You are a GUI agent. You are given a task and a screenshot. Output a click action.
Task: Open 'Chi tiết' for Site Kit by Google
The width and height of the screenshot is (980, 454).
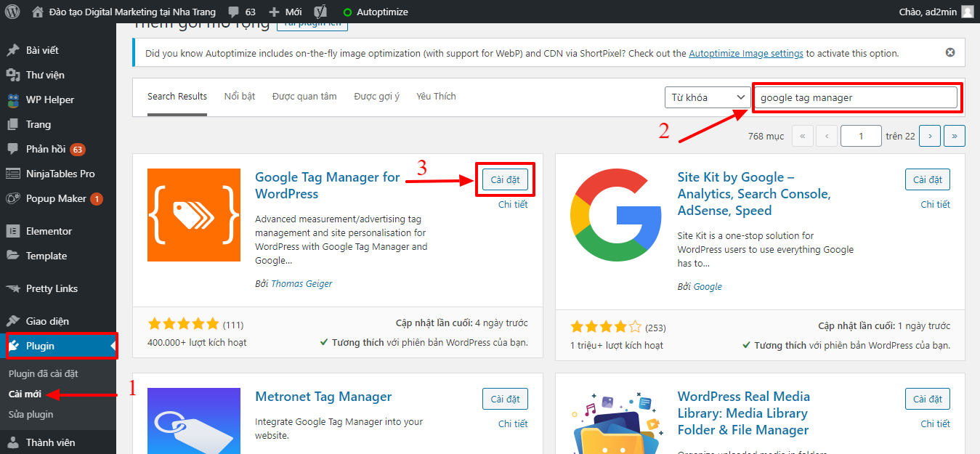(936, 204)
